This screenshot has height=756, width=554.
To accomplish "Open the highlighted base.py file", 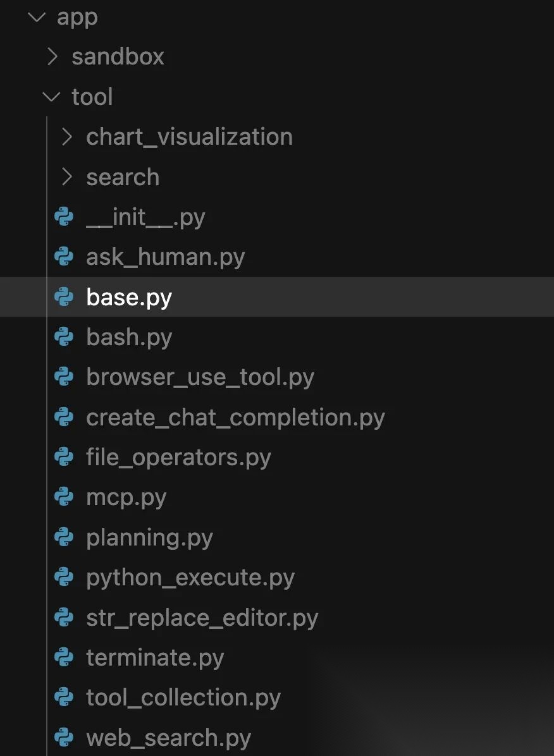I will coord(129,298).
